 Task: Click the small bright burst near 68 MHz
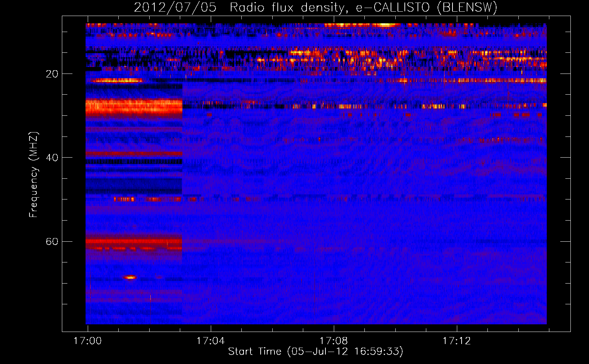pos(130,277)
